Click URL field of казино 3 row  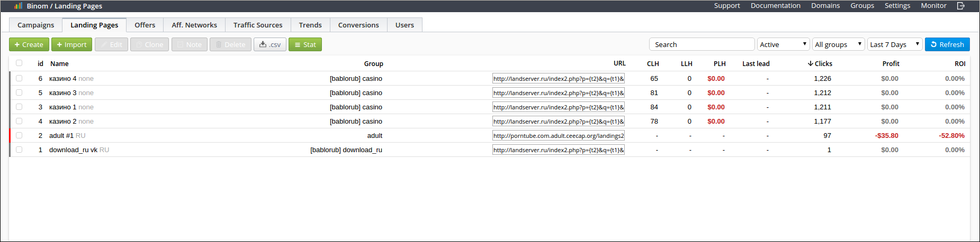559,92
